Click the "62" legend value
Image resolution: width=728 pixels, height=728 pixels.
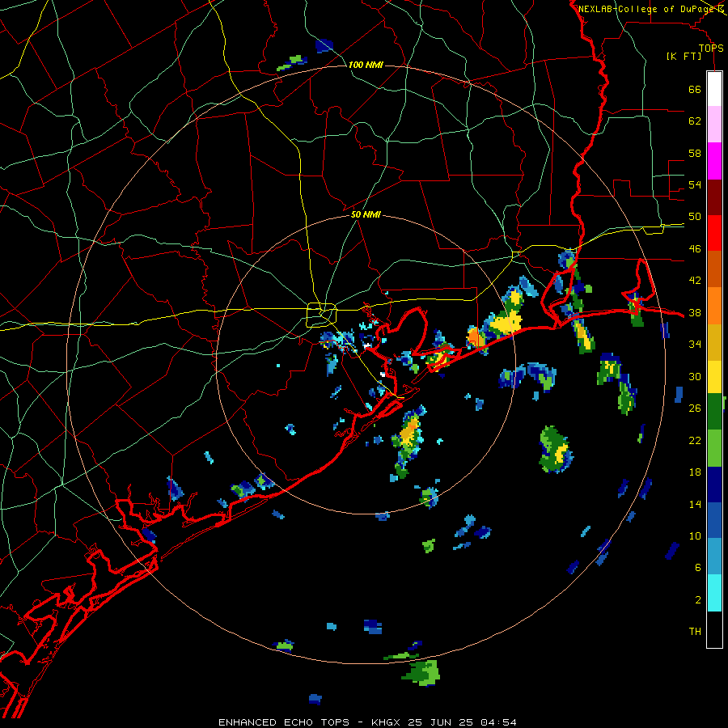[695, 121]
